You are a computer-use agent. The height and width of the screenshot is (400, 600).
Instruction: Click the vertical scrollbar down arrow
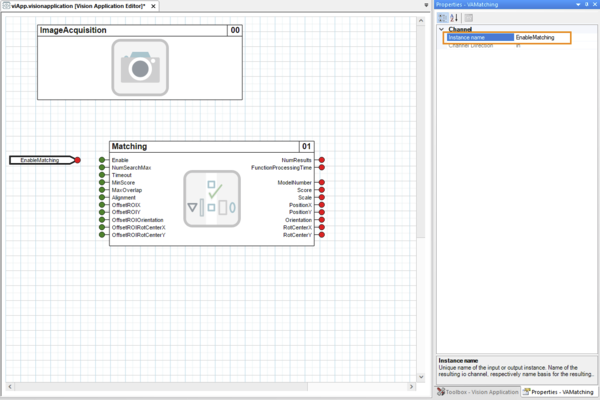(x=421, y=377)
